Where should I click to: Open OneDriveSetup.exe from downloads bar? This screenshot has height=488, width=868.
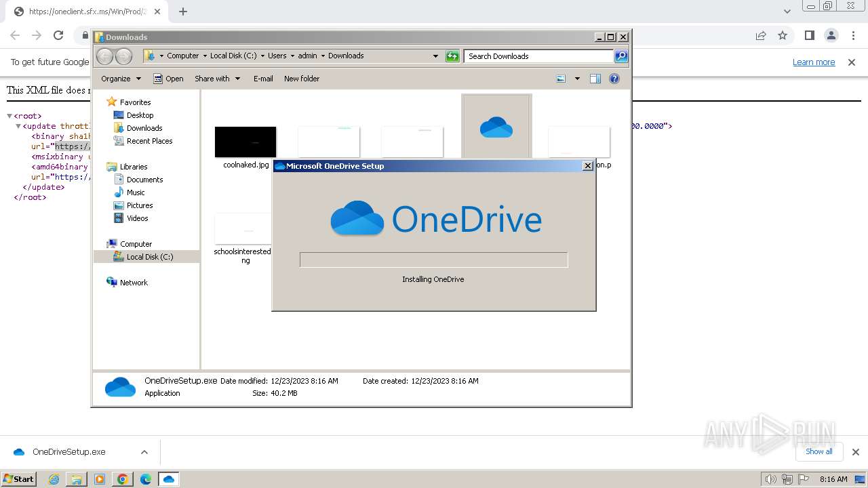coord(69,452)
